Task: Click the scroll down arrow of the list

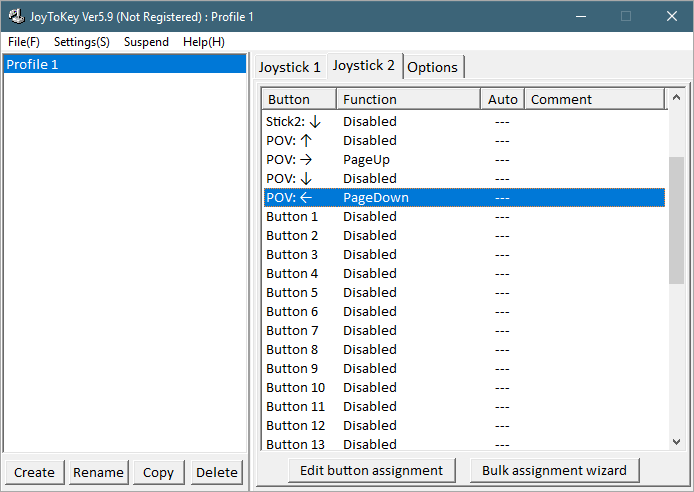Action: tap(677, 441)
